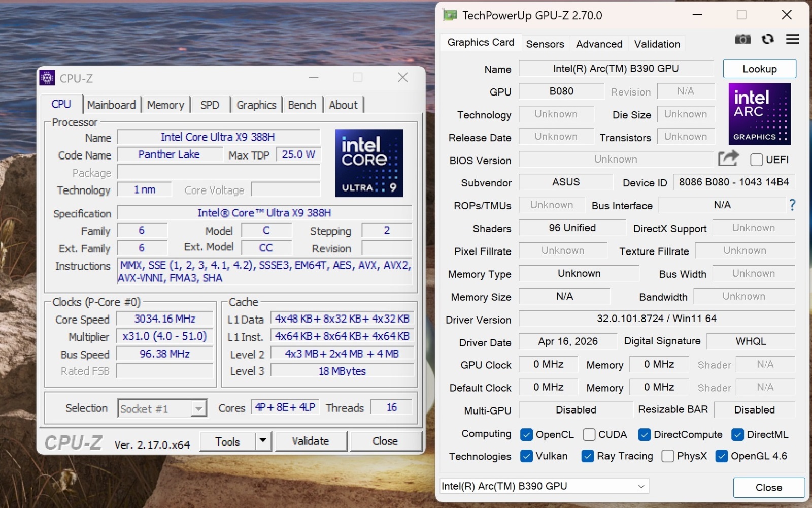Image resolution: width=812 pixels, height=508 pixels.
Task: Take a screenshot with GPU-Z camera icon
Action: (x=742, y=39)
